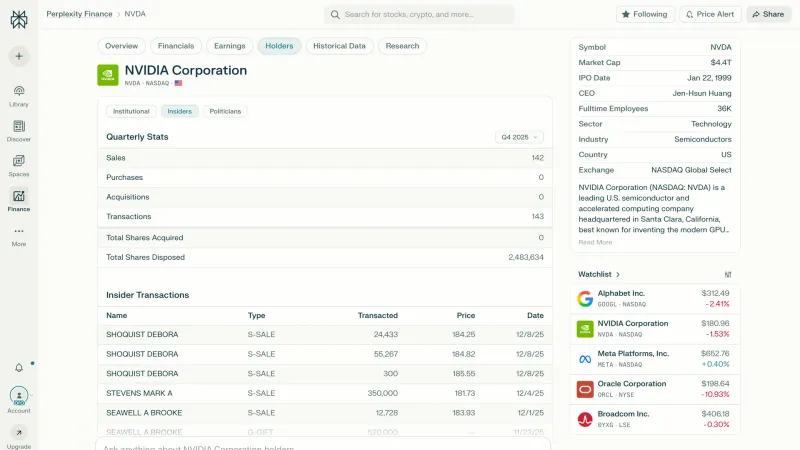Viewport: 800px width, 450px height.
Task: Click the watchlist edit icon
Action: click(x=728, y=274)
